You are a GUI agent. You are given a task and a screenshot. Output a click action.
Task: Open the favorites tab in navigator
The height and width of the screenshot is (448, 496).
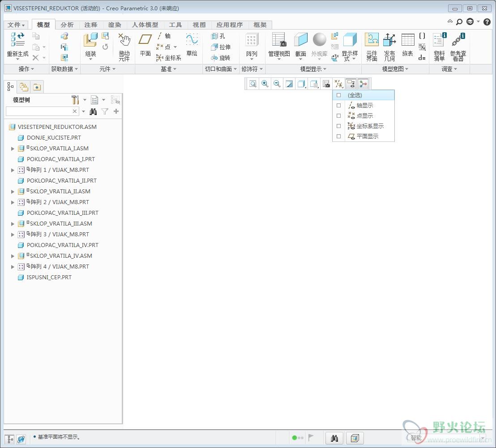[x=37, y=87]
